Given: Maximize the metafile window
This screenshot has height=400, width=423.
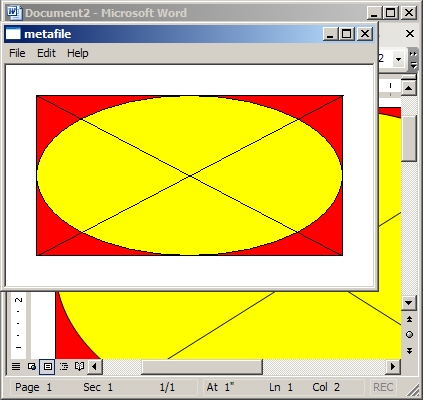Looking at the screenshot, I should tap(347, 34).
